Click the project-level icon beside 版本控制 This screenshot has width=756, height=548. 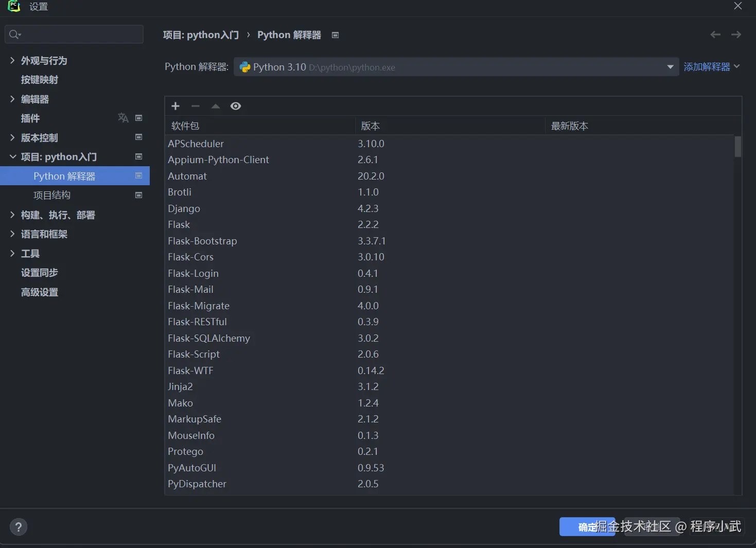point(138,137)
